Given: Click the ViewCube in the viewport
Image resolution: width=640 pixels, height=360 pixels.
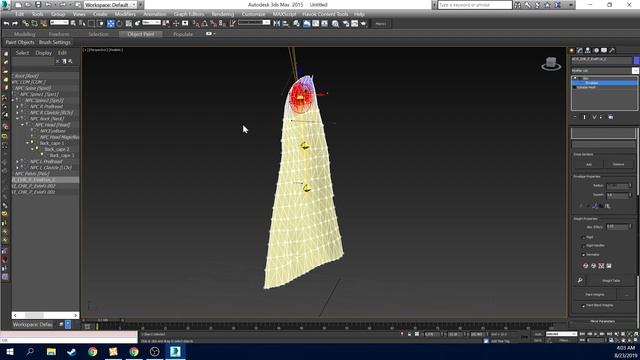Looking at the screenshot, I should (551, 63).
